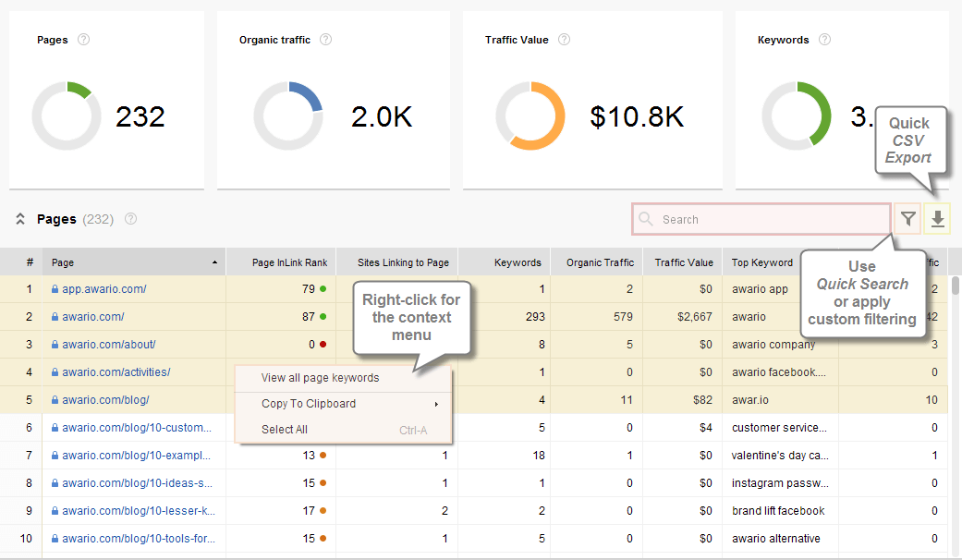The height and width of the screenshot is (560, 962).
Task: Click the 'brand lift facebook' keyword cell
Action: [778, 511]
